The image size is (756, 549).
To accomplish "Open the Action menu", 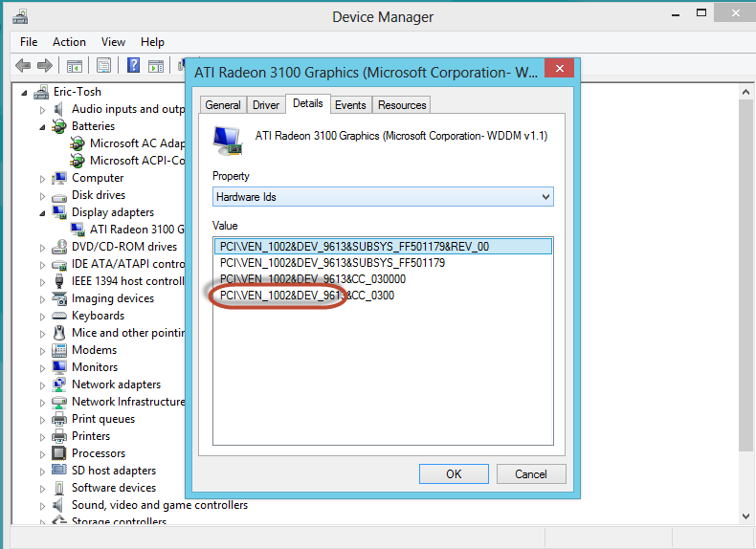I will point(69,42).
